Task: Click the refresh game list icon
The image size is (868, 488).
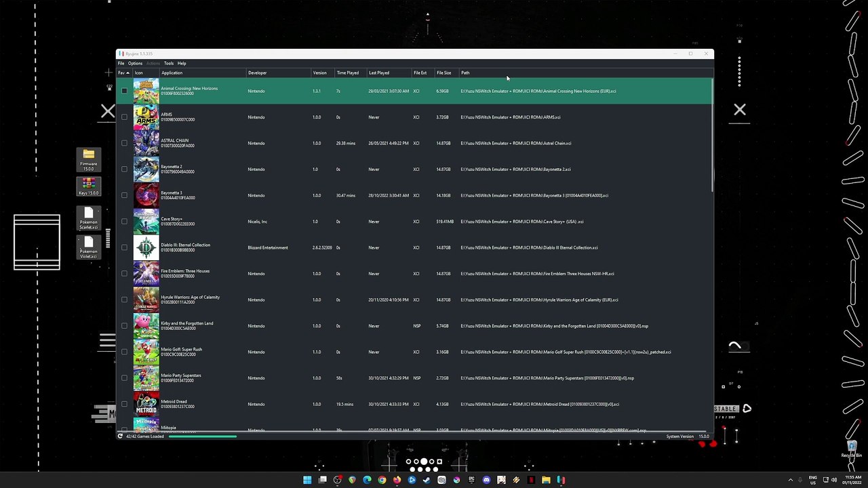Action: 121,436
